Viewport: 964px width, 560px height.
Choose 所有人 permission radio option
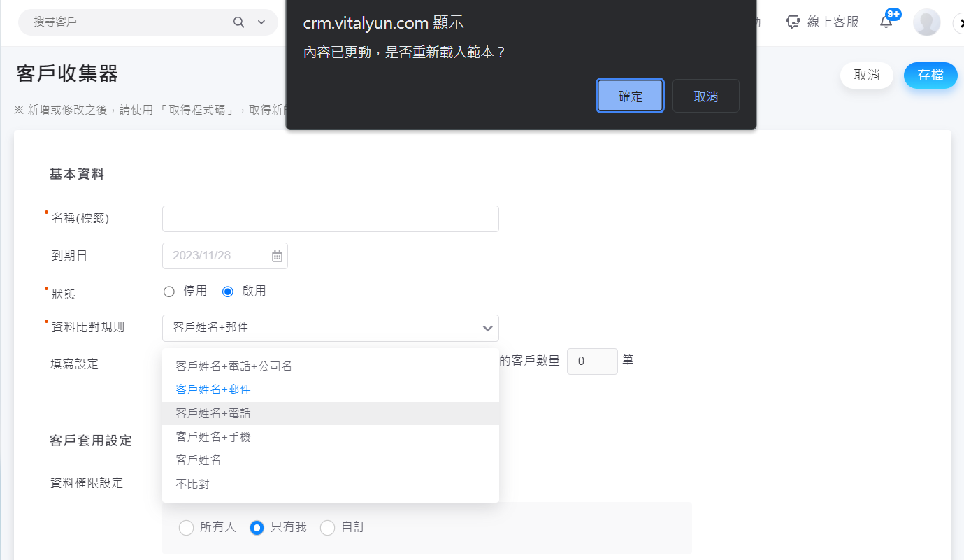click(x=186, y=528)
